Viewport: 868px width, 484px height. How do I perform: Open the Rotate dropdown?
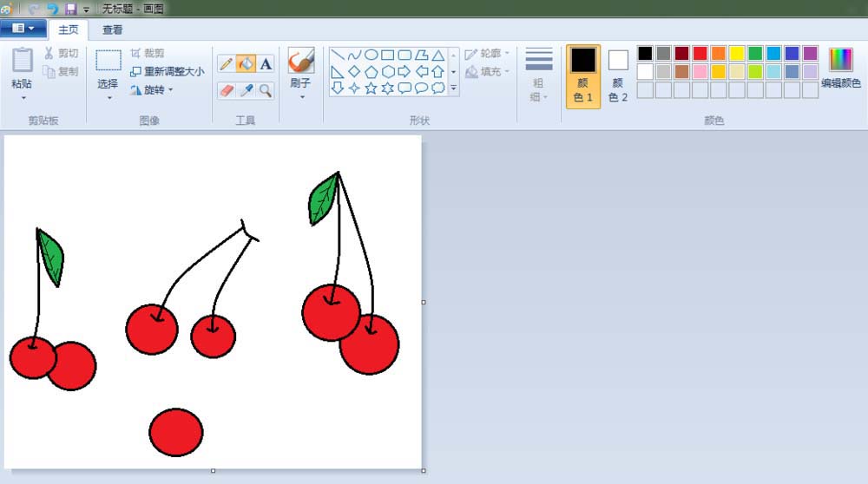coord(152,89)
